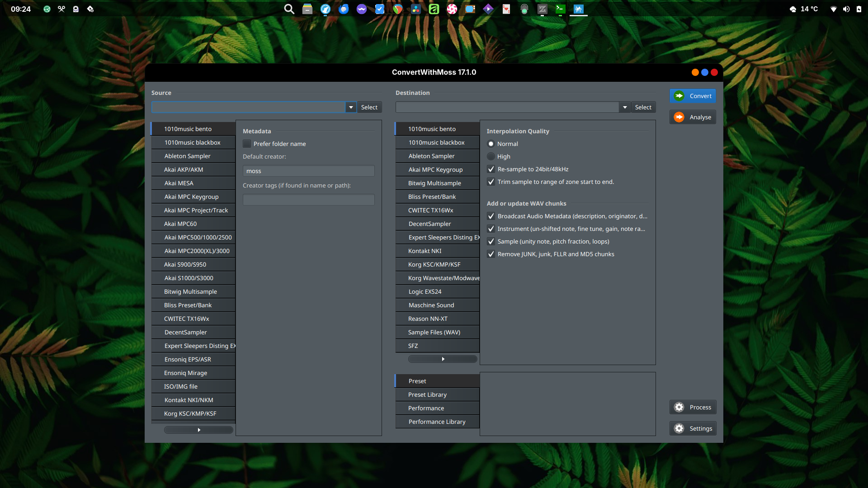Toggle Trim sample to range checkbox
868x488 pixels.
491,182
